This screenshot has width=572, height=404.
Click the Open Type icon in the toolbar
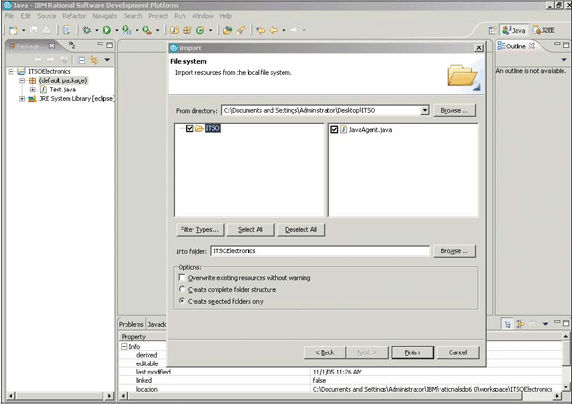227,30
